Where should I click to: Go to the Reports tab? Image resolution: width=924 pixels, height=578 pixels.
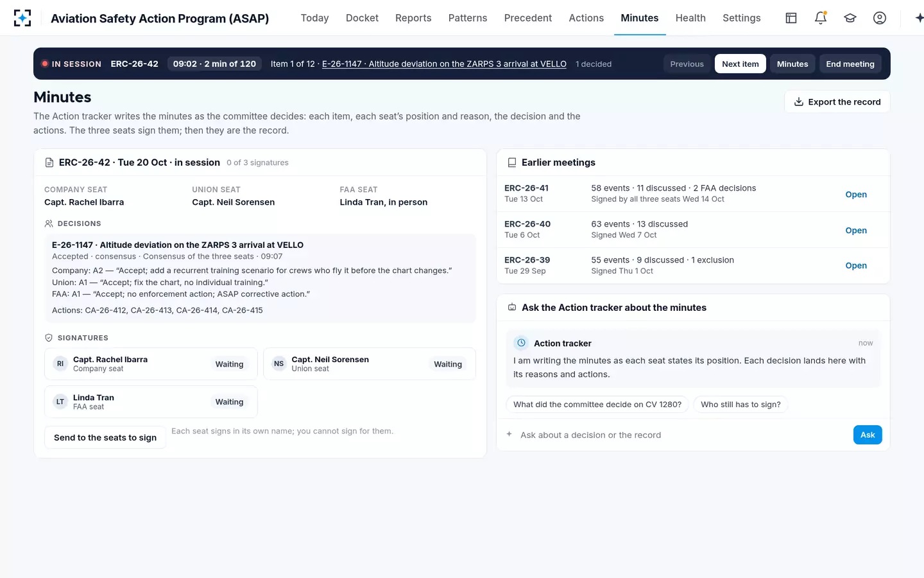click(413, 18)
